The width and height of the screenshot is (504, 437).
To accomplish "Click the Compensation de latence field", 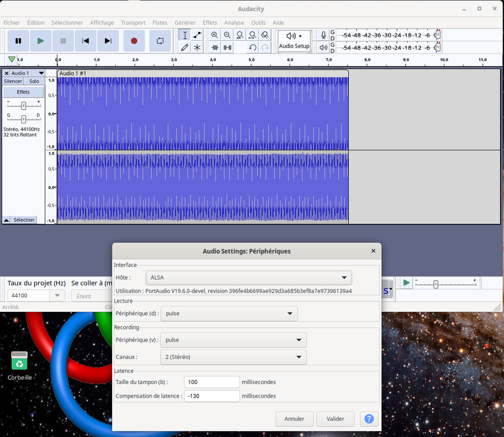I will [212, 396].
